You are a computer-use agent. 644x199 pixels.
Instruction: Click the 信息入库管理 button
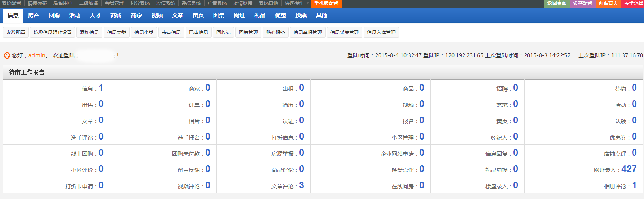381,32
